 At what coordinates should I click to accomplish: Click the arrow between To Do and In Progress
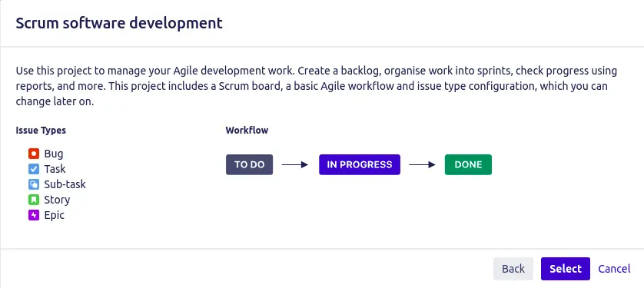(295, 164)
